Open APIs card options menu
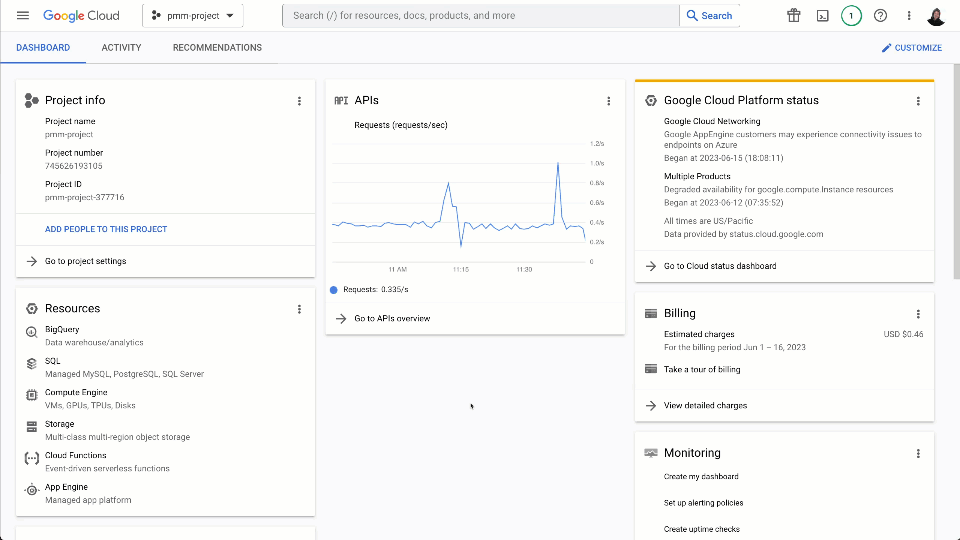The height and width of the screenshot is (540, 960). (x=608, y=101)
